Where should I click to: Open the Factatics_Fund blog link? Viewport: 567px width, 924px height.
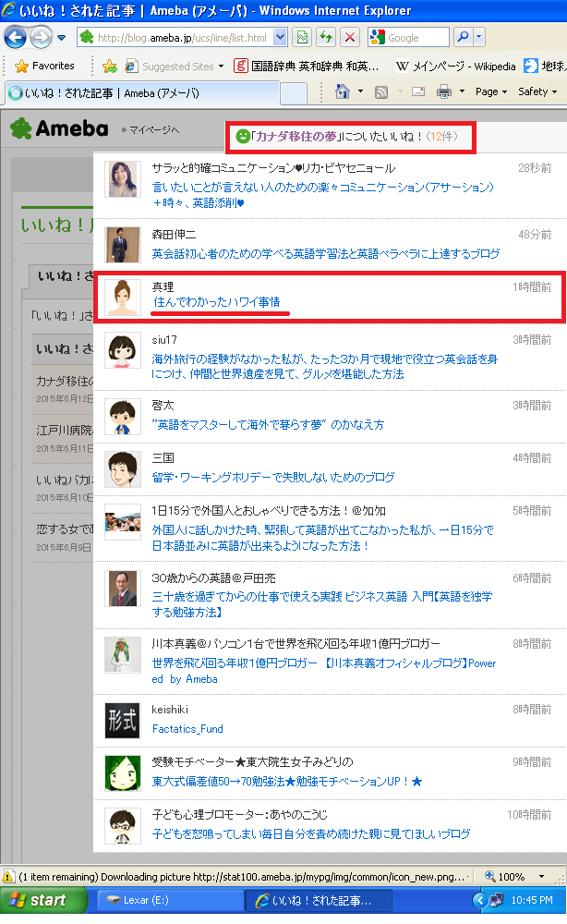tap(187, 729)
